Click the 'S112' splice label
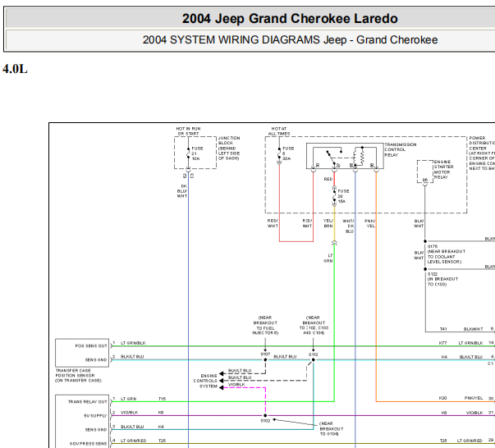 tap(313, 354)
